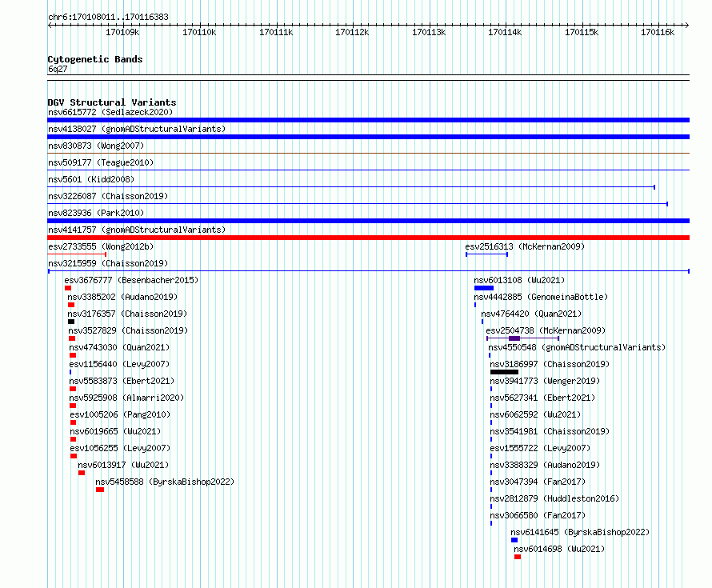Click the 170109k ruler tick label
Viewport: 712px width, 588px height.
(122, 32)
